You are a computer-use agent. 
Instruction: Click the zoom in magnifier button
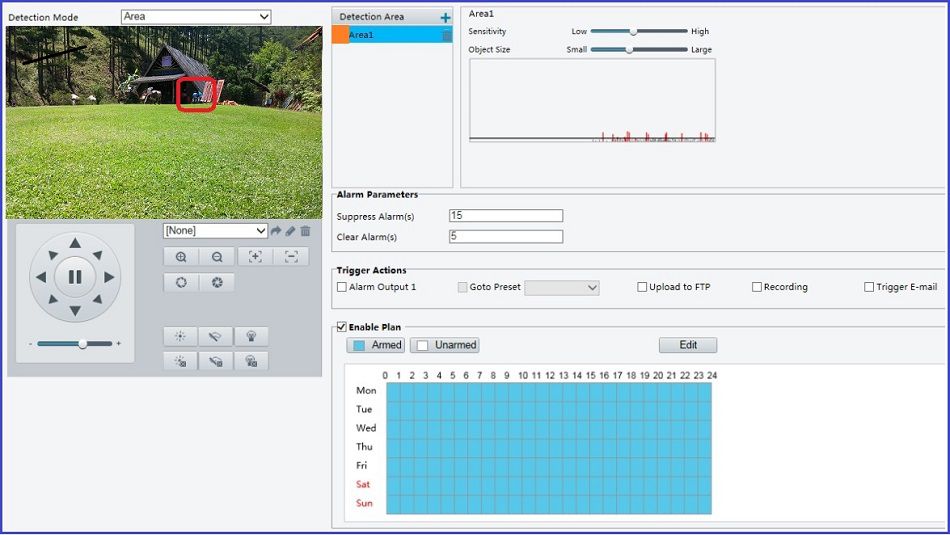[x=181, y=257]
